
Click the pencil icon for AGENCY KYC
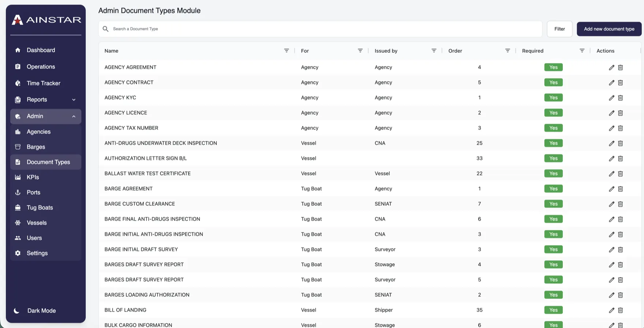[611, 98]
